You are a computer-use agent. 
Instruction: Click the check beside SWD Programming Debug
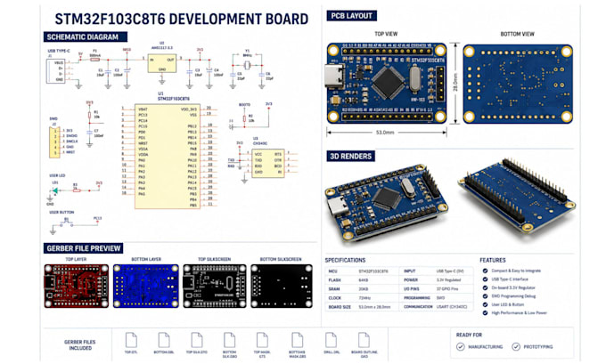485,296
